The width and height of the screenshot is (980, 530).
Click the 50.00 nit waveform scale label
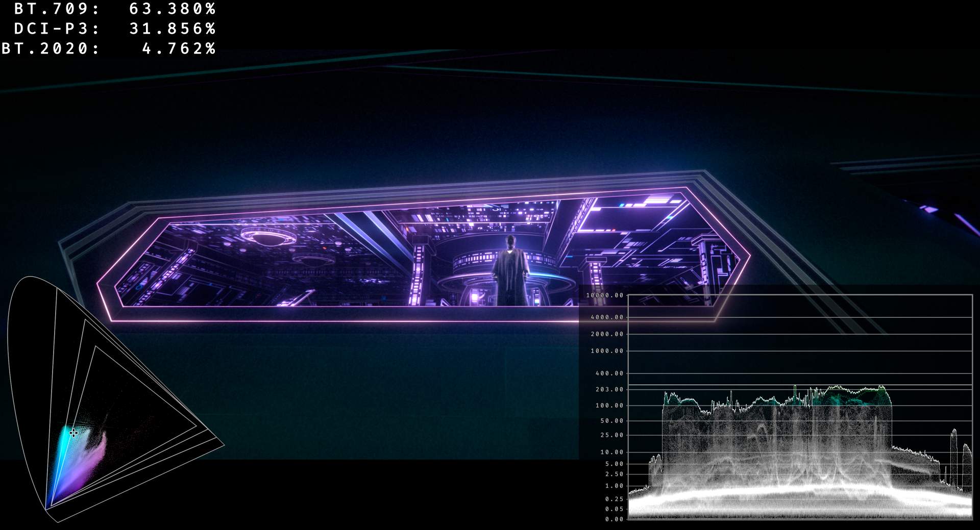[611, 421]
